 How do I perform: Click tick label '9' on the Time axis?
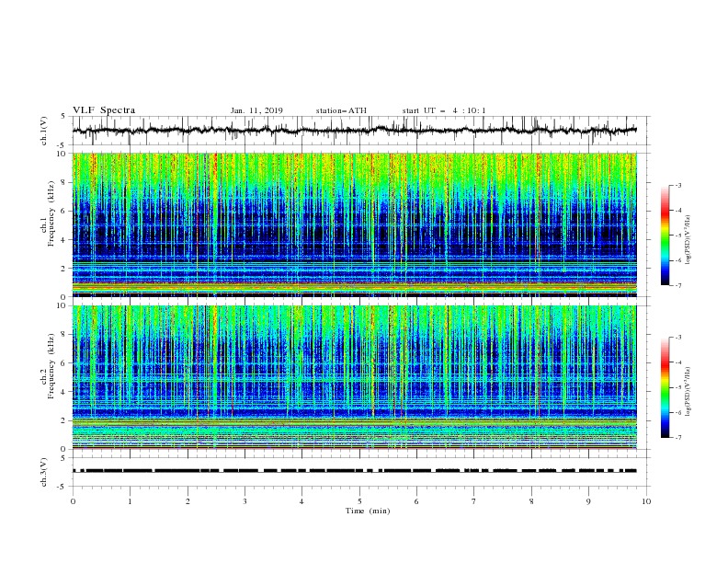tap(588, 501)
